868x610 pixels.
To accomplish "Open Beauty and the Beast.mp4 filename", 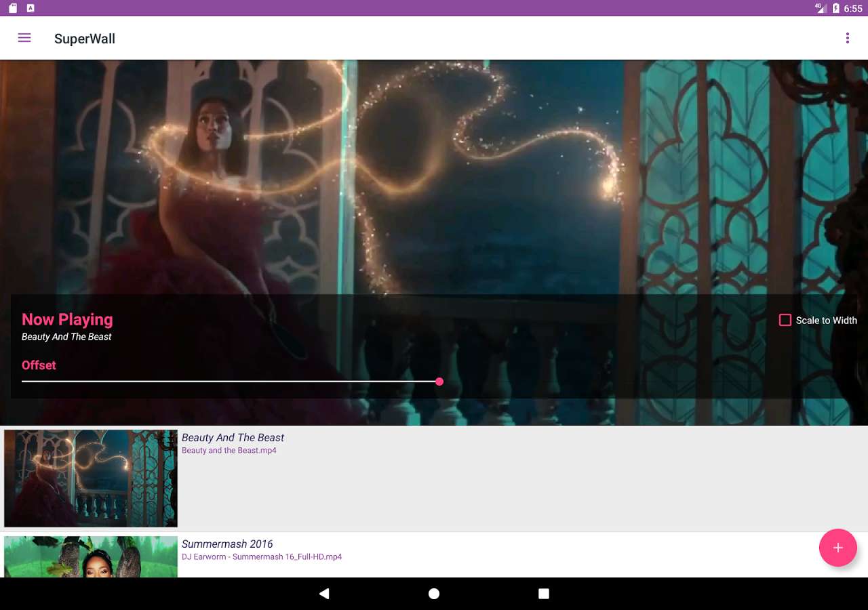I will (229, 450).
